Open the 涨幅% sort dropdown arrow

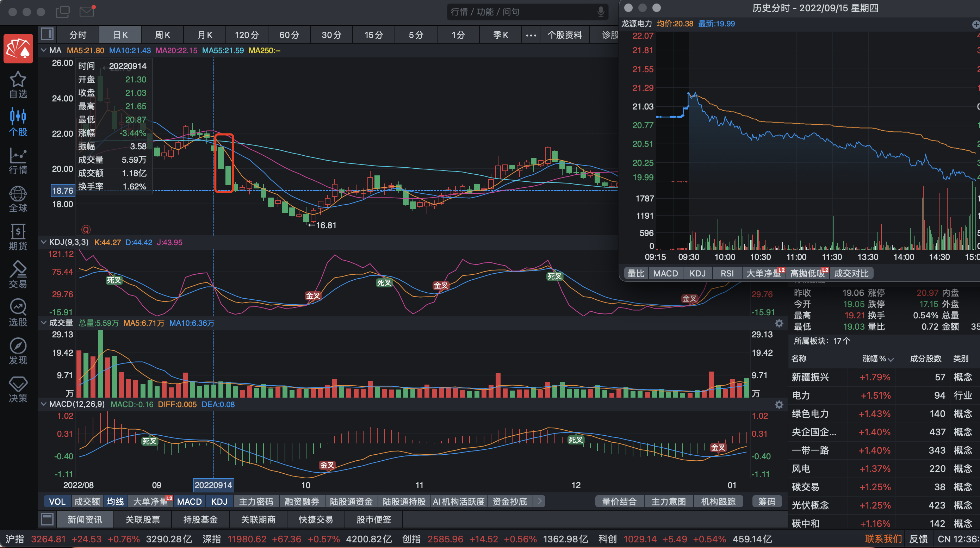pyautogui.click(x=891, y=359)
